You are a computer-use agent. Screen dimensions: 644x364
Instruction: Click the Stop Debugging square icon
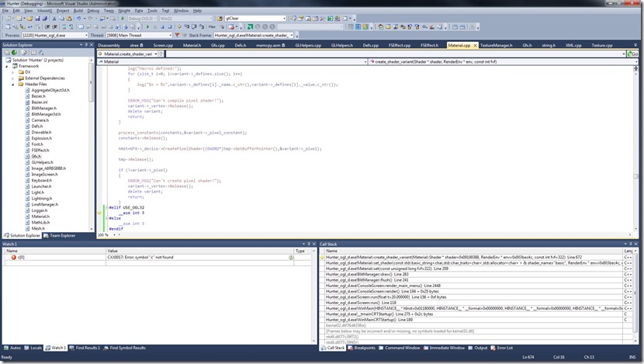pos(162,26)
